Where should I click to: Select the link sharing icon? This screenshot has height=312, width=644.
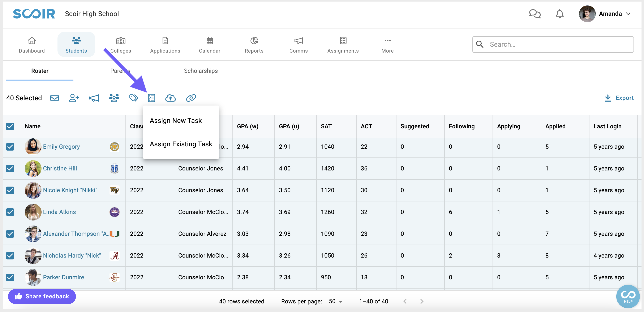(191, 98)
